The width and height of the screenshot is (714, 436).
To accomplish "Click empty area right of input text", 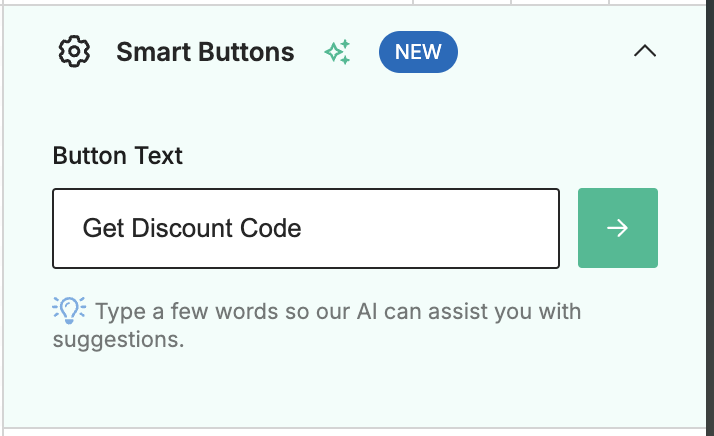I will [428, 228].
